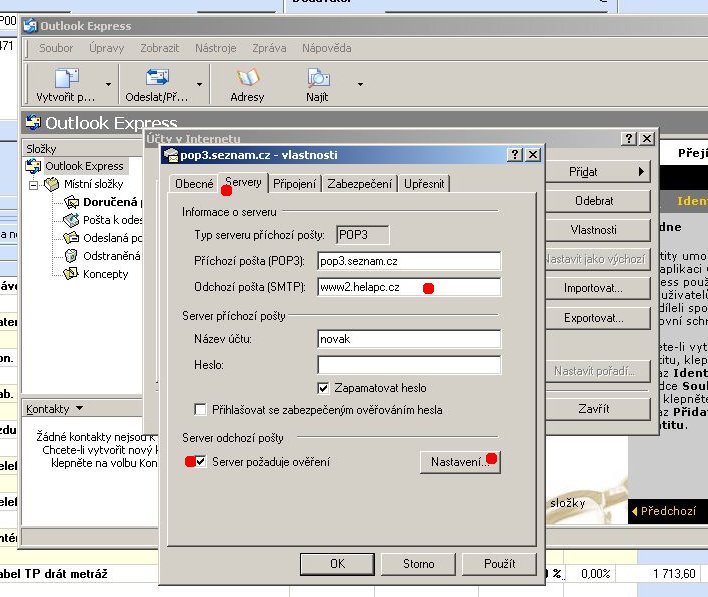Close the pop3.seznam.cz vlastnosti dialog

tap(533, 155)
